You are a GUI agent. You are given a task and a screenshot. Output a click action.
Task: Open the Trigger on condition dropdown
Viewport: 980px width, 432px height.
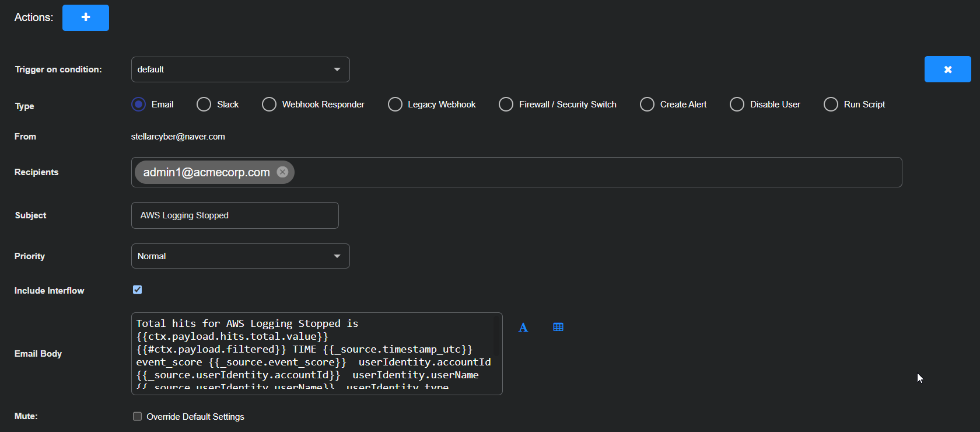point(240,69)
